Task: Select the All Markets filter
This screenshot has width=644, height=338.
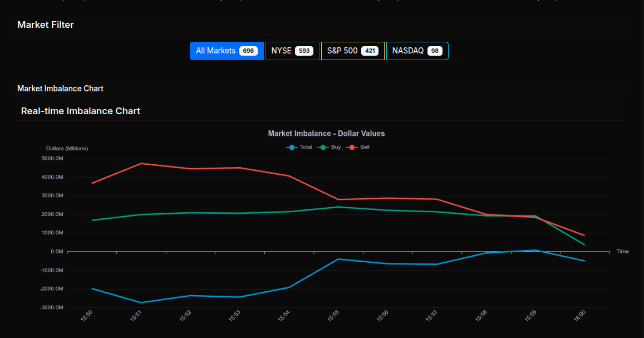Action: [226, 51]
